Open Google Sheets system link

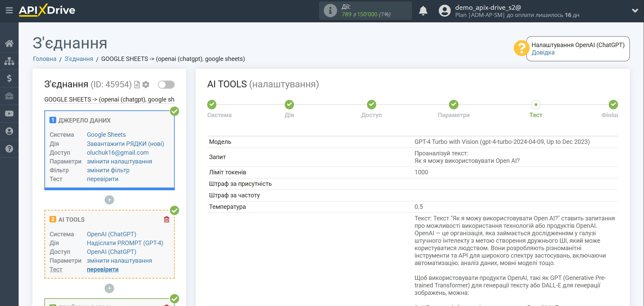click(x=106, y=135)
